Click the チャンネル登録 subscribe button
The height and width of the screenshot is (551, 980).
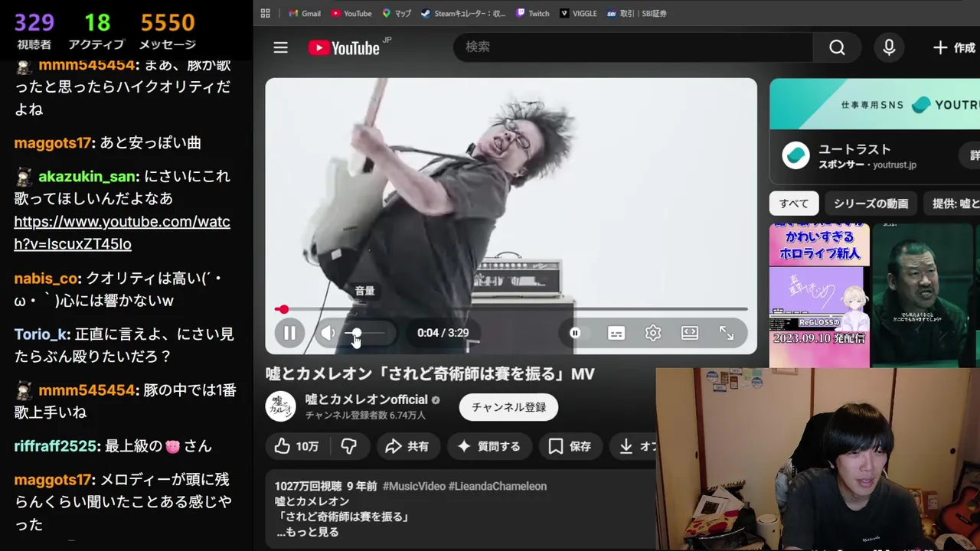pyautogui.click(x=508, y=407)
